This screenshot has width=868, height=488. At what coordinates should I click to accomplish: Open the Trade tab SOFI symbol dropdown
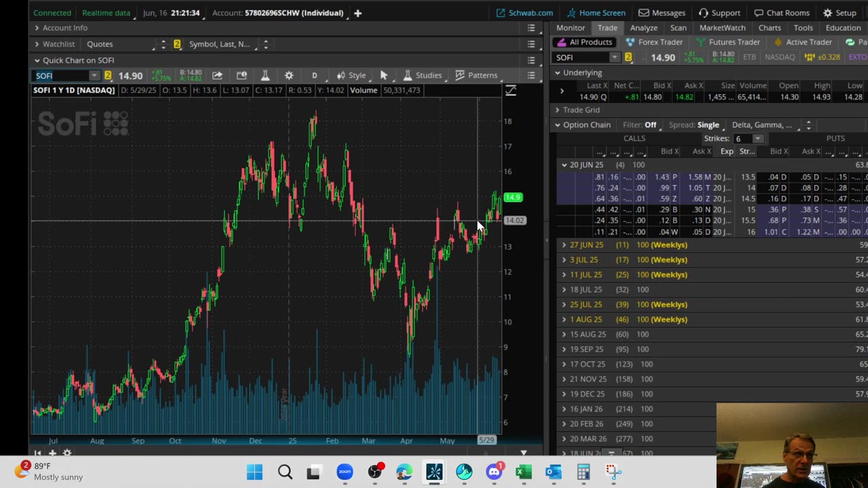click(614, 58)
